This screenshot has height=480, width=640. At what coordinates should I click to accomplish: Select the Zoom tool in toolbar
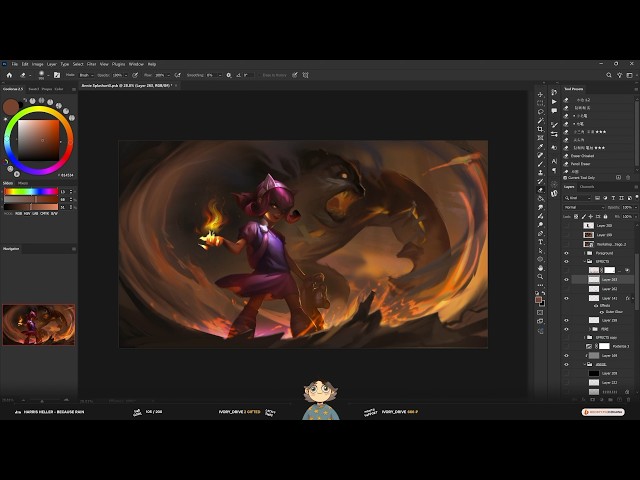[x=540, y=277]
